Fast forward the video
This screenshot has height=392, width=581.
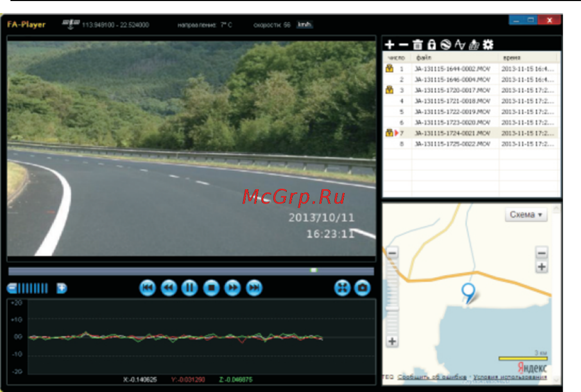[233, 288]
